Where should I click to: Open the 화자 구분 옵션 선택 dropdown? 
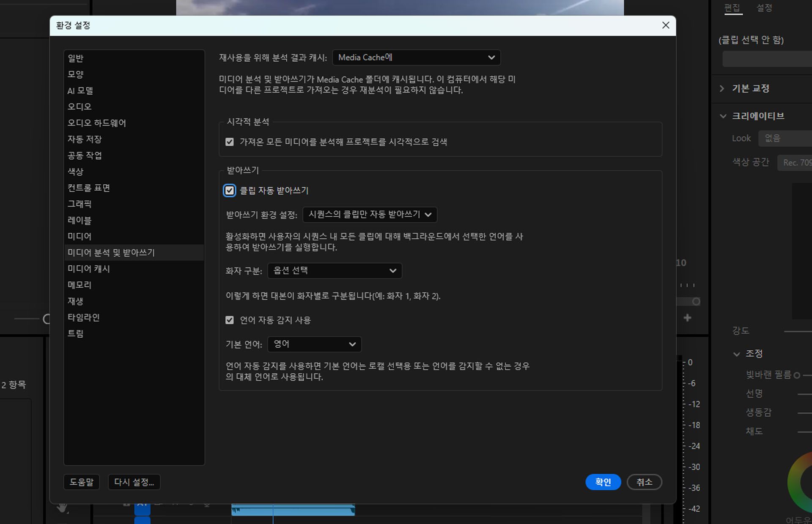335,271
